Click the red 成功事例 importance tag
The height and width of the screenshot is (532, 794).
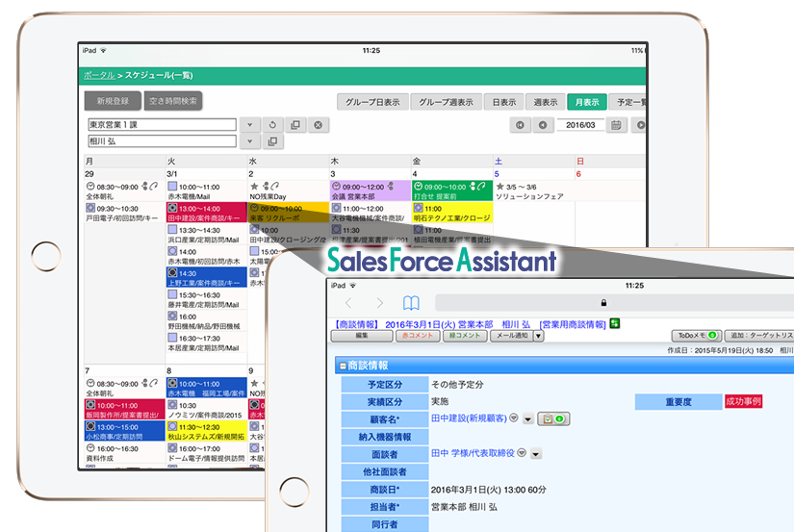743,401
